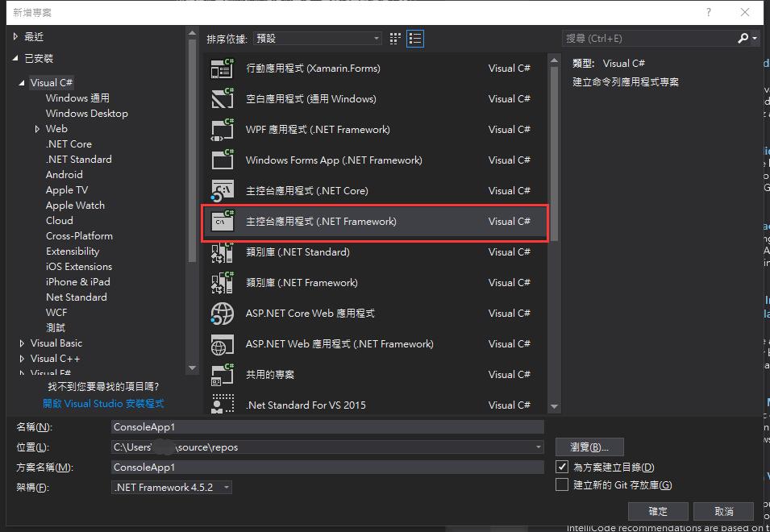The image size is (770, 532).
Task: Select WPF 應用程式 (.NET Framework) template
Action: (376, 130)
